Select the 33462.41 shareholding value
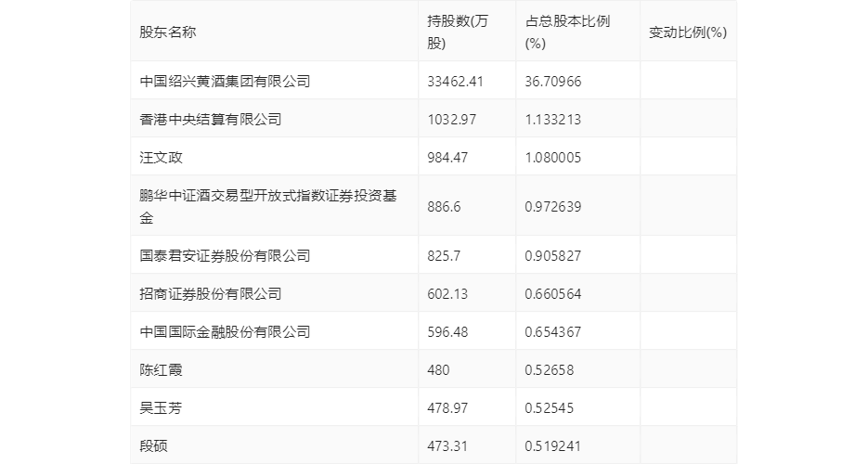868x464 pixels. (455, 82)
